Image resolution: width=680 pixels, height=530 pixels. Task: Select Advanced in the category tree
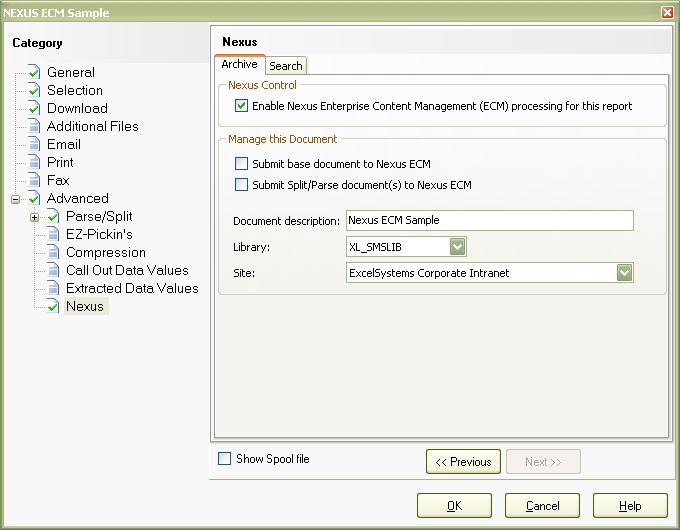78,198
